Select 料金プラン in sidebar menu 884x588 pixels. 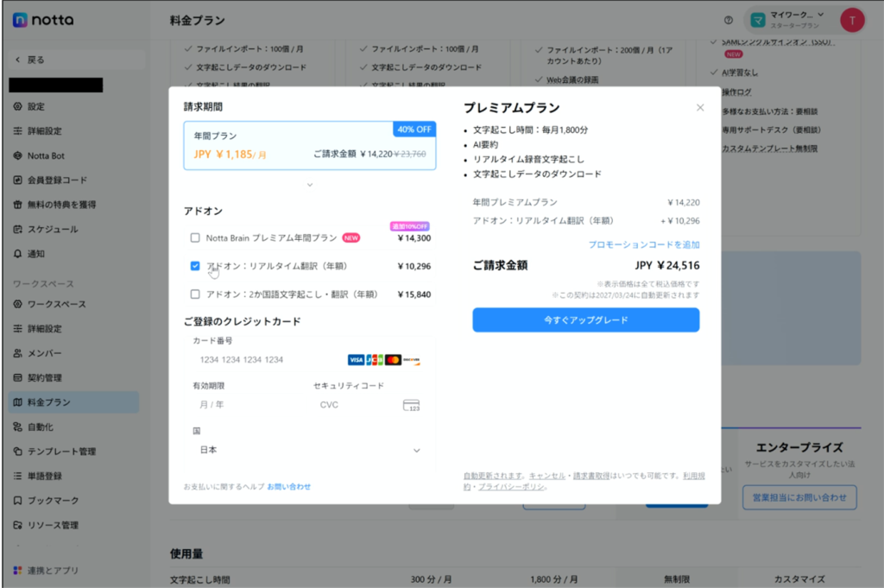[48, 402]
